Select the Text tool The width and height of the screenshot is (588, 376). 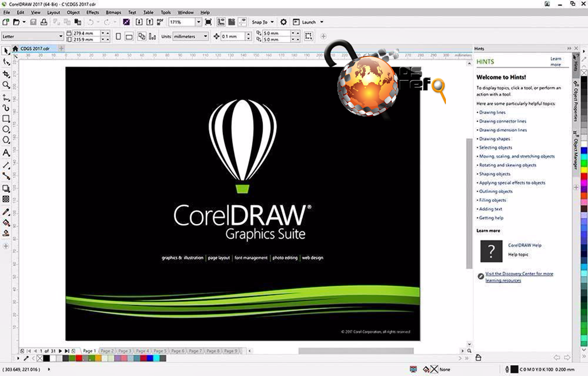point(6,153)
